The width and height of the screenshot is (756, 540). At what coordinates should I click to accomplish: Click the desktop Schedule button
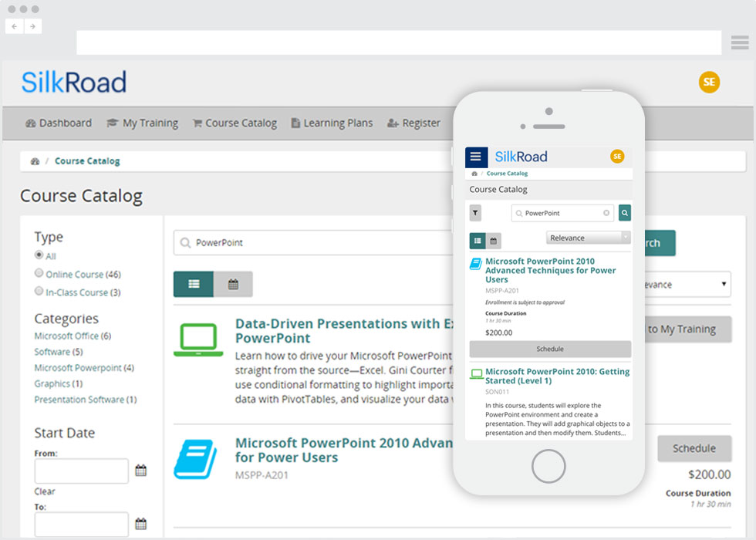[694, 448]
